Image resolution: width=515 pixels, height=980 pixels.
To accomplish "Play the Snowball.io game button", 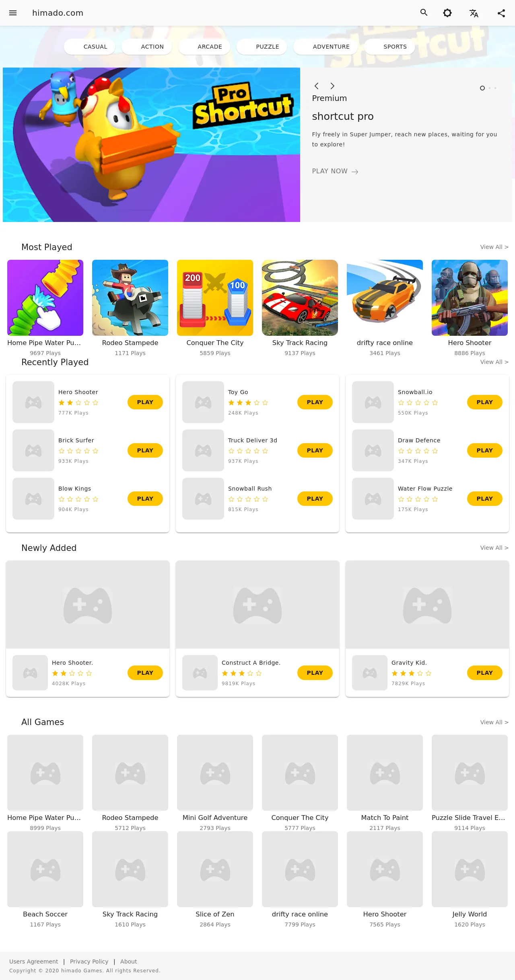I will point(484,402).
